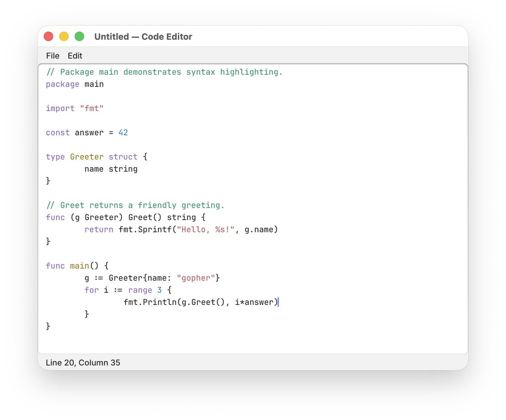Screen dimensions: 506x420
Task: Click the comment '// Package main demonstrates syntax highlighting.'
Action: (x=164, y=72)
